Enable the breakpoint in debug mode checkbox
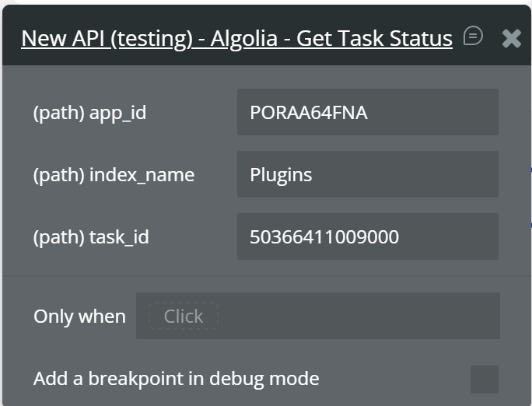This screenshot has width=532, height=406. [x=484, y=380]
